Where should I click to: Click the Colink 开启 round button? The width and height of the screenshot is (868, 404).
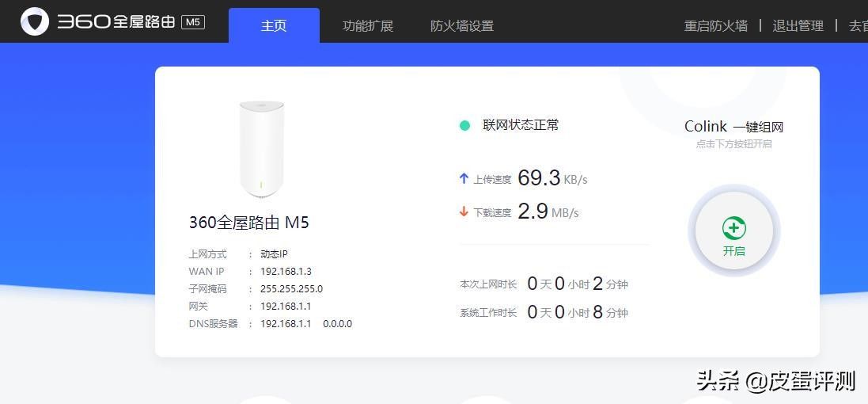point(734,231)
